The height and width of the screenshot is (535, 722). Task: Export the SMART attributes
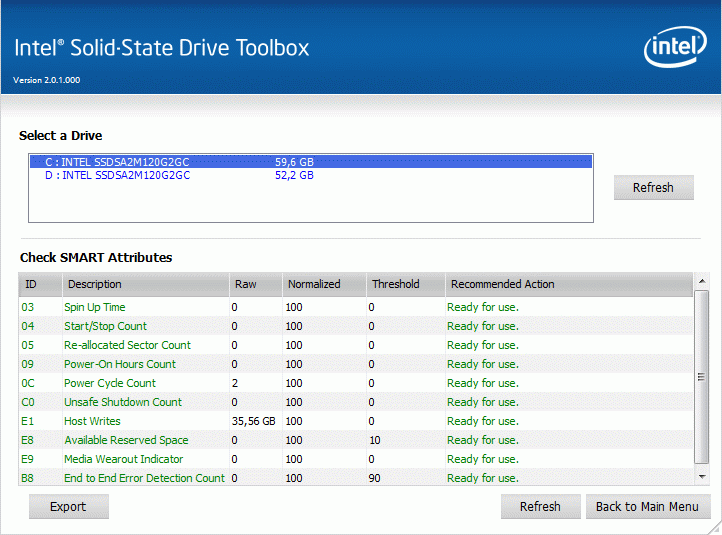click(69, 506)
